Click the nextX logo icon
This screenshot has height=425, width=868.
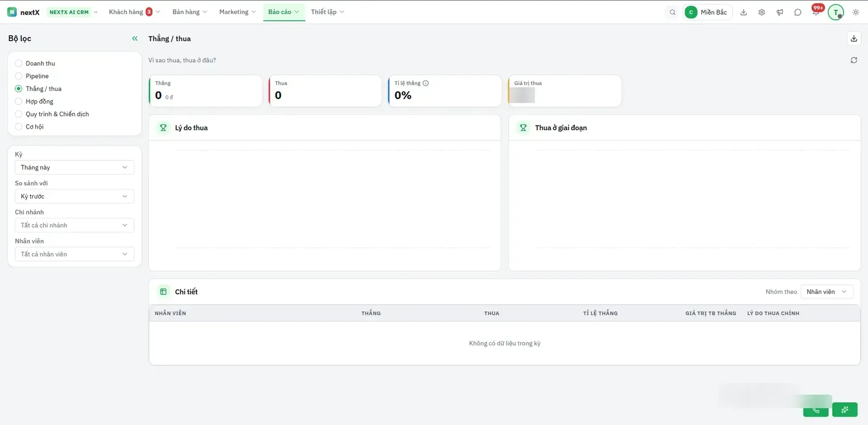click(12, 12)
